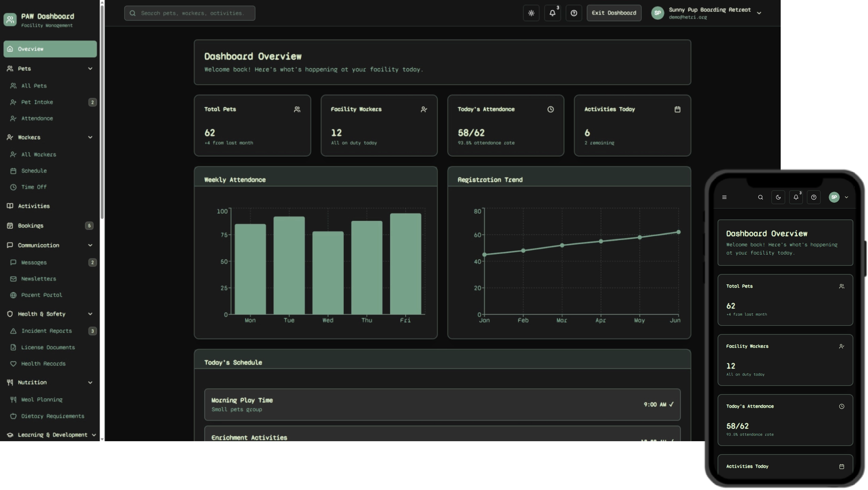Collapse the Pets sidebar section
This screenshot has width=868, height=490.
(90, 69)
